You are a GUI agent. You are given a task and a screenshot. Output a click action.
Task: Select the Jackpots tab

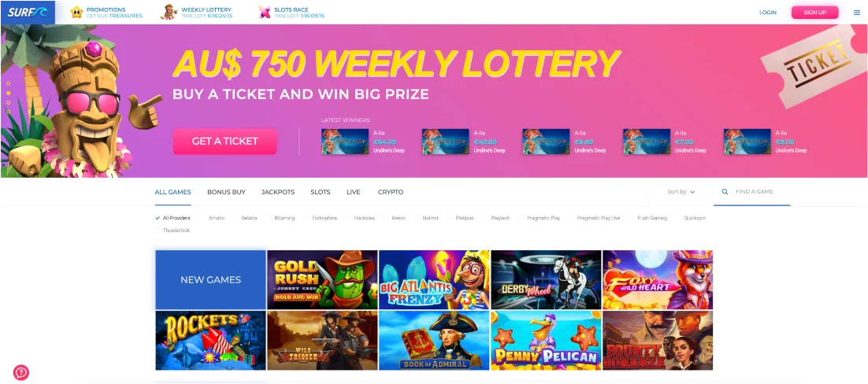pyautogui.click(x=278, y=192)
